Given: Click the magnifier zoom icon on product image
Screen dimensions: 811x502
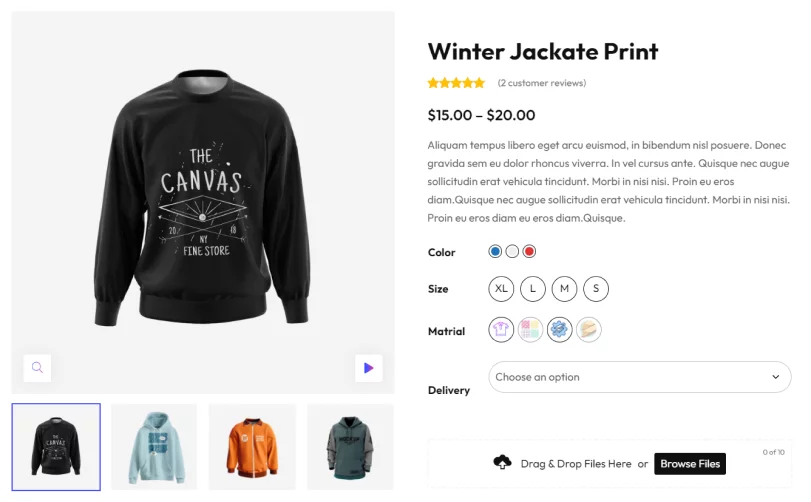Looking at the screenshot, I should coord(37,368).
